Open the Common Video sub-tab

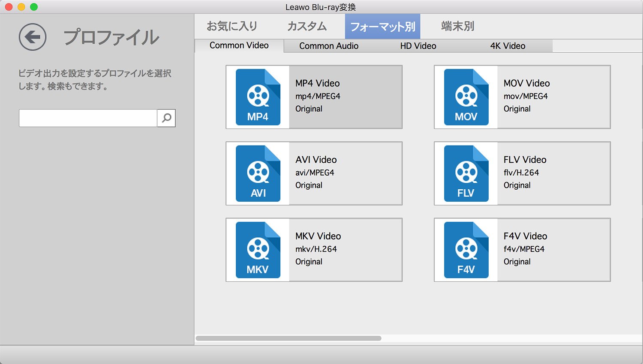pos(239,45)
